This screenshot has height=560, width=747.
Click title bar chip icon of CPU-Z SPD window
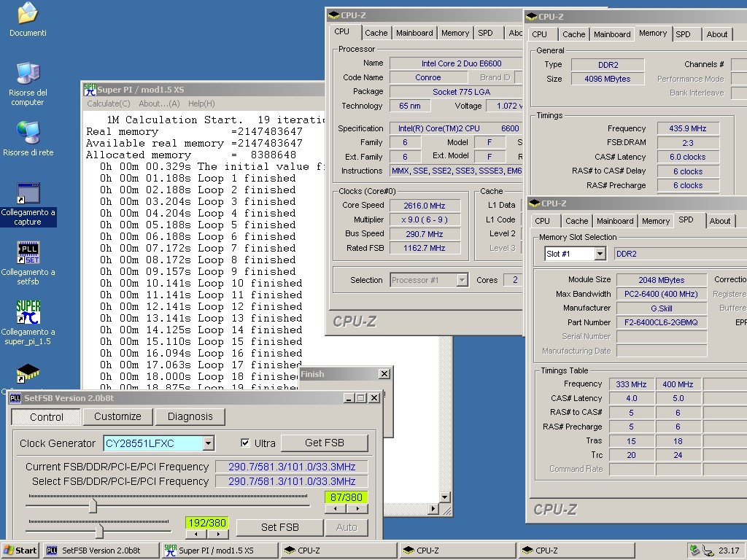click(534, 203)
